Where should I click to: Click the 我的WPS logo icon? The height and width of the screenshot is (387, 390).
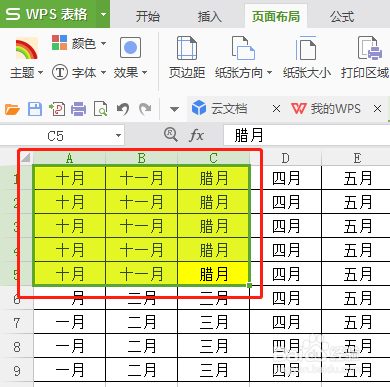298,108
